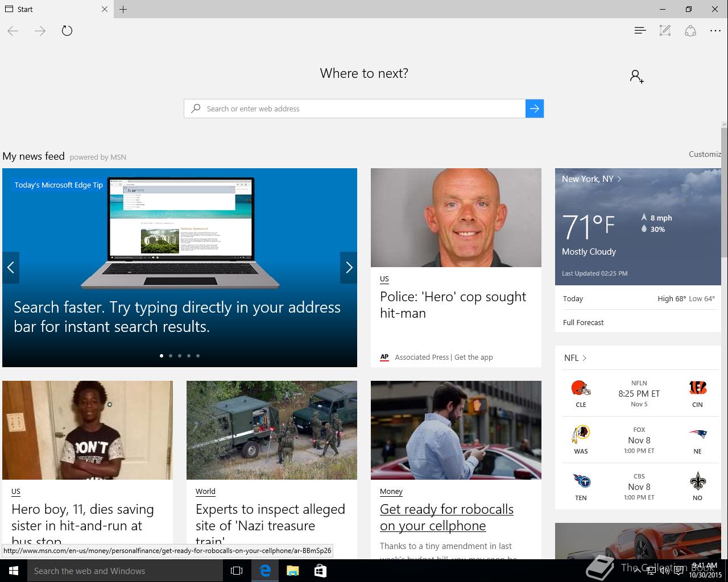The height and width of the screenshot is (582, 728).
Task: Click the World category label
Action: click(205, 492)
